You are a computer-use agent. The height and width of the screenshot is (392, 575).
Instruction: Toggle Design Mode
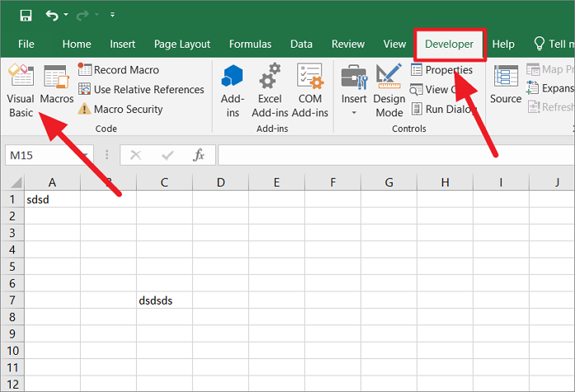(x=389, y=91)
